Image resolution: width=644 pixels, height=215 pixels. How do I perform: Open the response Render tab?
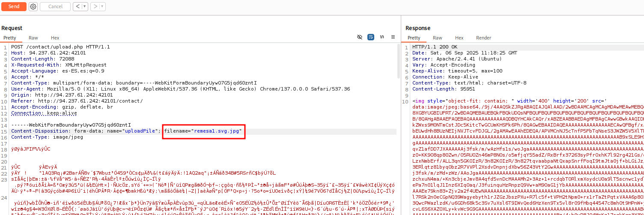click(x=483, y=38)
